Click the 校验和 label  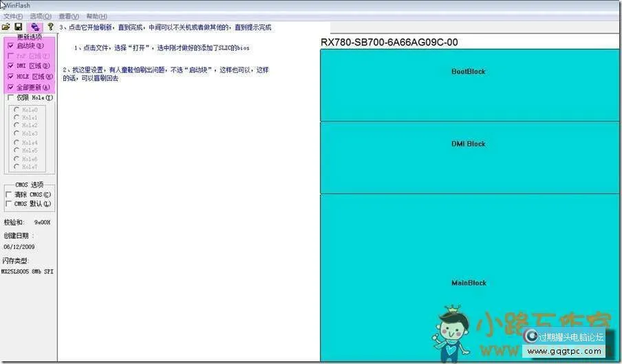click(14, 222)
